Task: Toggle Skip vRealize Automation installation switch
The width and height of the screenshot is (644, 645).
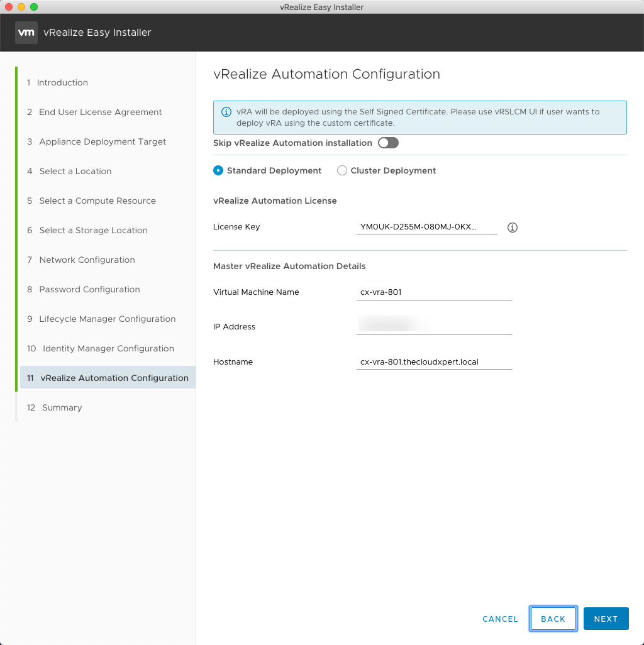Action: tap(388, 143)
